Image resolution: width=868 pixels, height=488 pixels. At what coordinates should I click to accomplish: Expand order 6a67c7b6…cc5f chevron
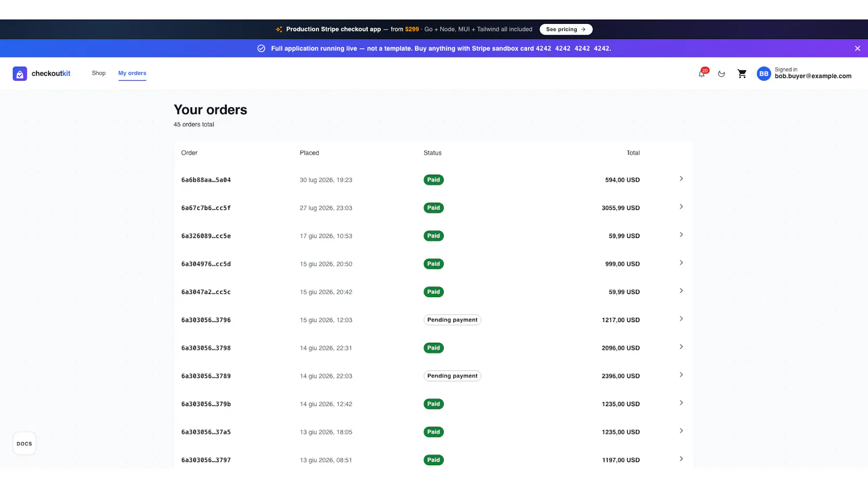click(x=681, y=207)
